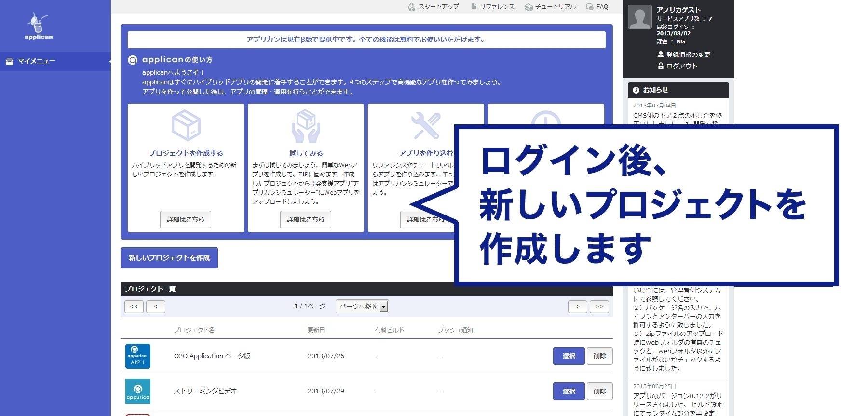Click the person icon beside 登録情報の変更
The height and width of the screenshot is (416, 868).
661,54
